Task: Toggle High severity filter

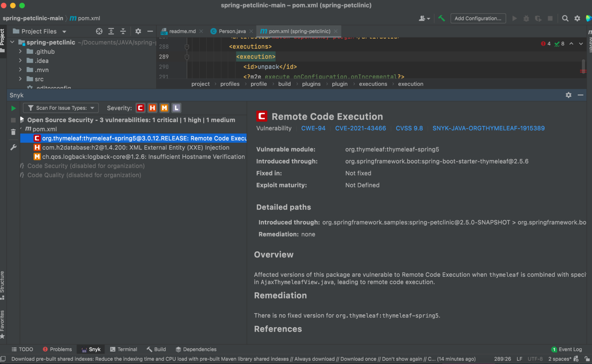Action: tap(153, 108)
